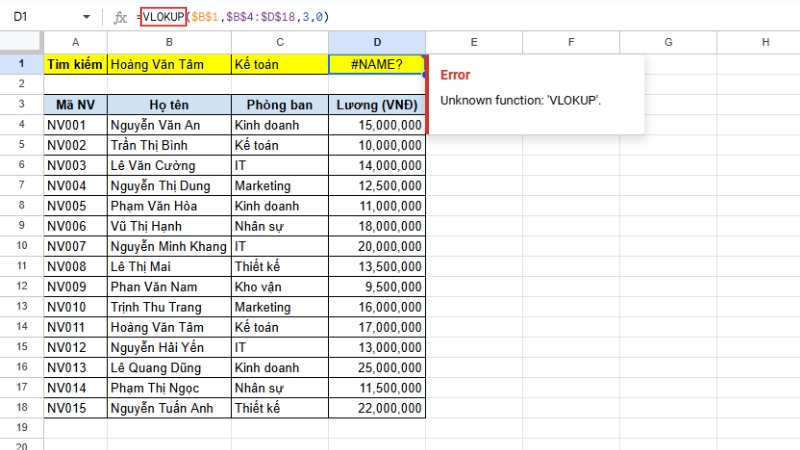Screen dimensions: 800x450
Task: Click the fx function icon
Action: click(x=120, y=17)
